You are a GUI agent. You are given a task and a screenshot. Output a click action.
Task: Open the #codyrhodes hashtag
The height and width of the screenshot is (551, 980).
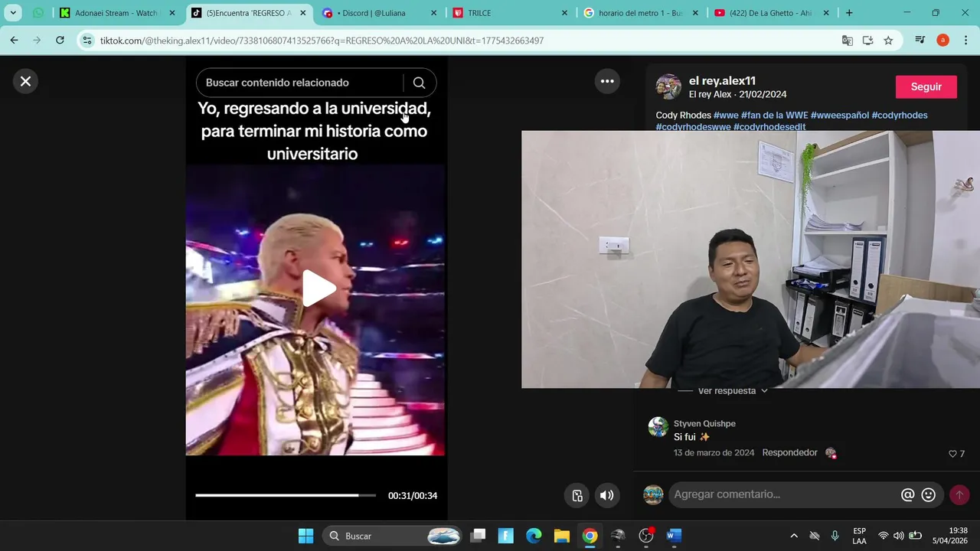[900, 116]
